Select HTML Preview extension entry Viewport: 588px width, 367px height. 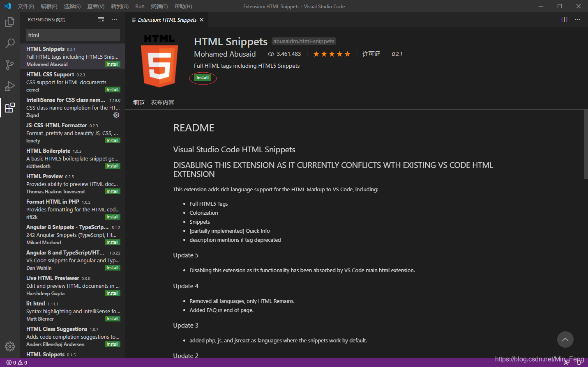[x=72, y=183]
